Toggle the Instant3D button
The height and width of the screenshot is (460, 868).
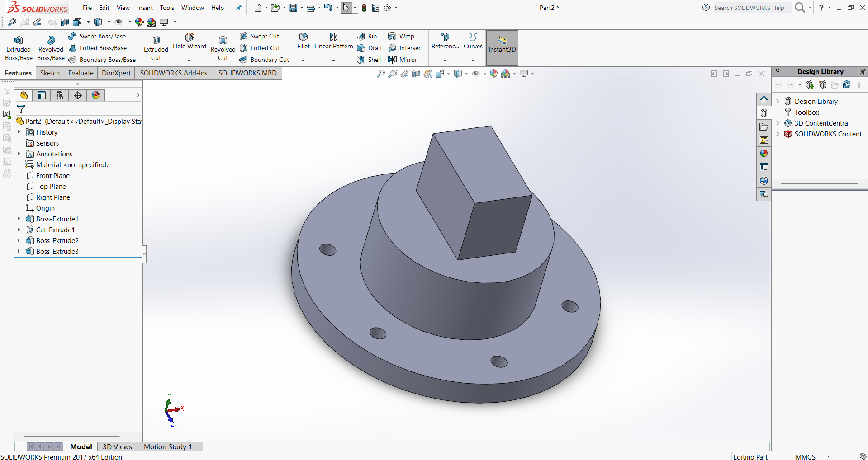pos(502,48)
